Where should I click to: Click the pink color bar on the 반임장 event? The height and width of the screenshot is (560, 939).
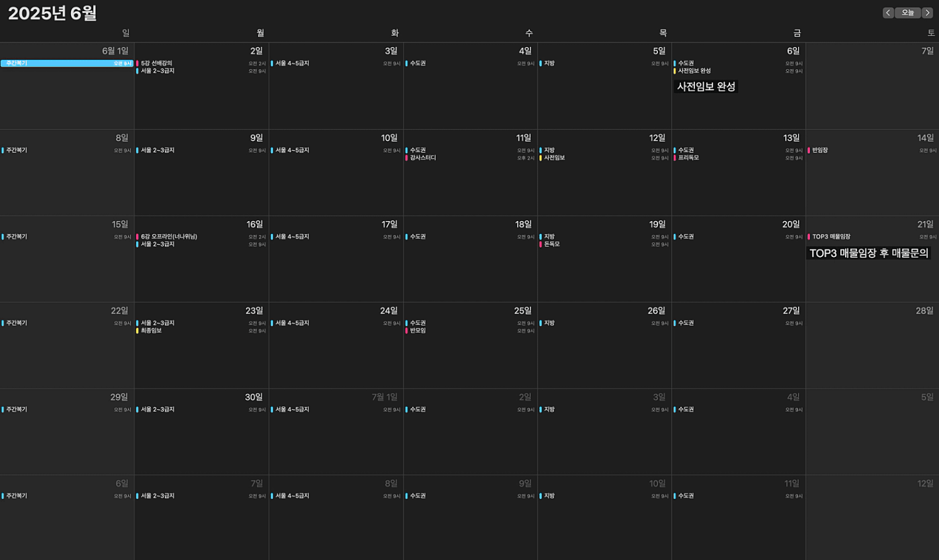pos(810,149)
